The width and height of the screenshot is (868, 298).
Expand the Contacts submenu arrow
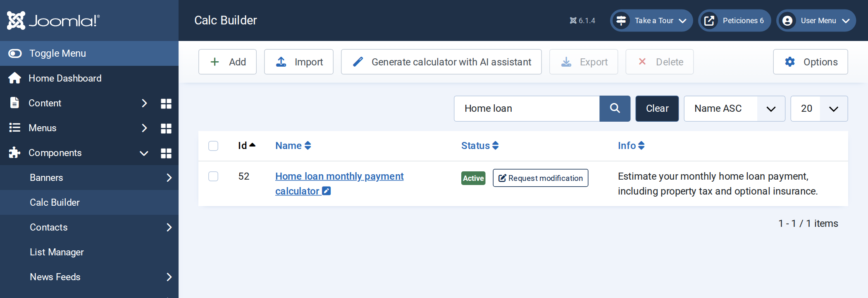tap(169, 227)
